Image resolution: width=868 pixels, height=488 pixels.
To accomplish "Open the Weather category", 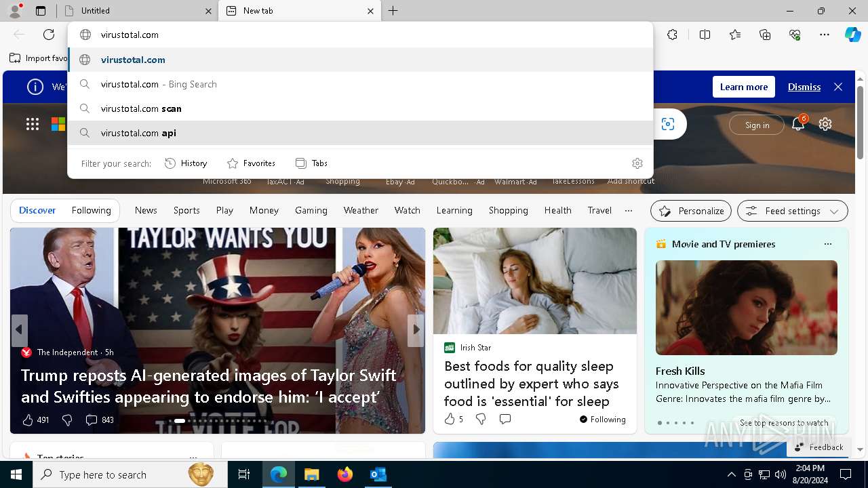I will 361,211.
